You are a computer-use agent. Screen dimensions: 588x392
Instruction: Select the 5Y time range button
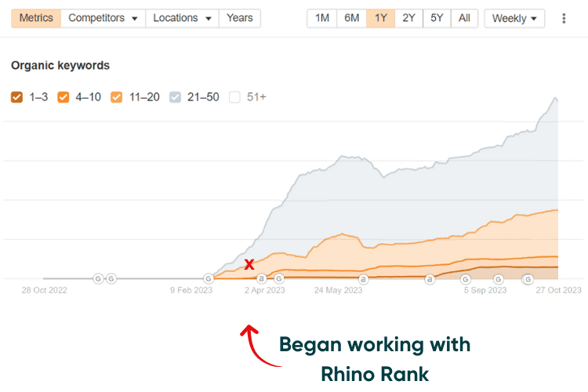coord(437,18)
